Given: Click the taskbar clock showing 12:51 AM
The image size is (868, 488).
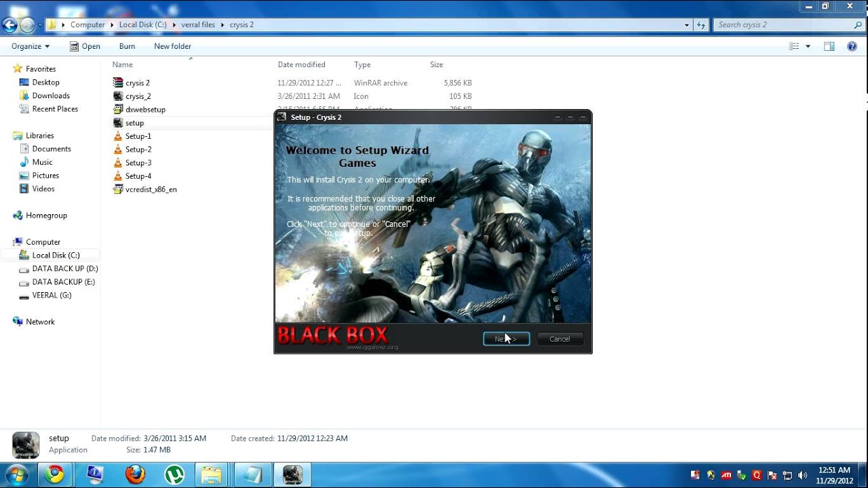Looking at the screenshot, I should click(835, 475).
